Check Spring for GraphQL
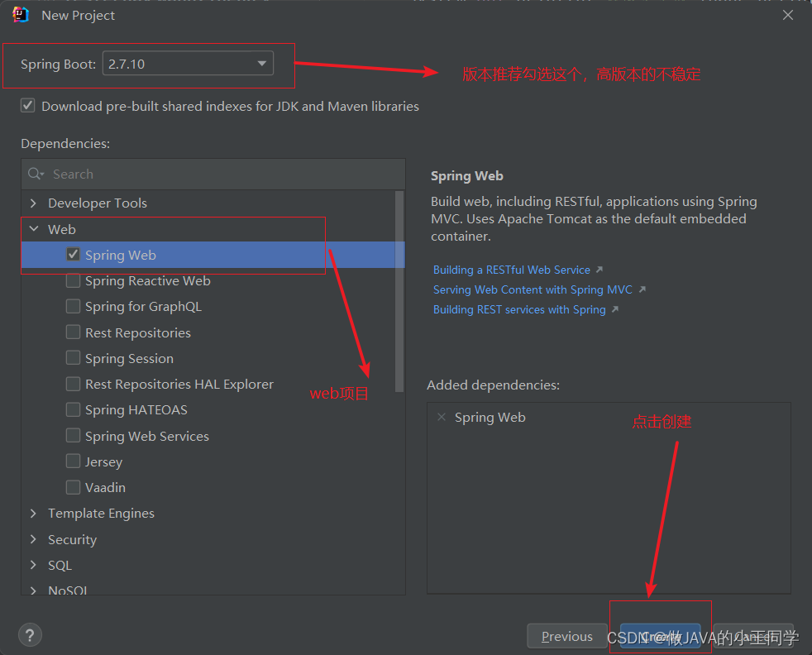812x655 pixels. [73, 306]
